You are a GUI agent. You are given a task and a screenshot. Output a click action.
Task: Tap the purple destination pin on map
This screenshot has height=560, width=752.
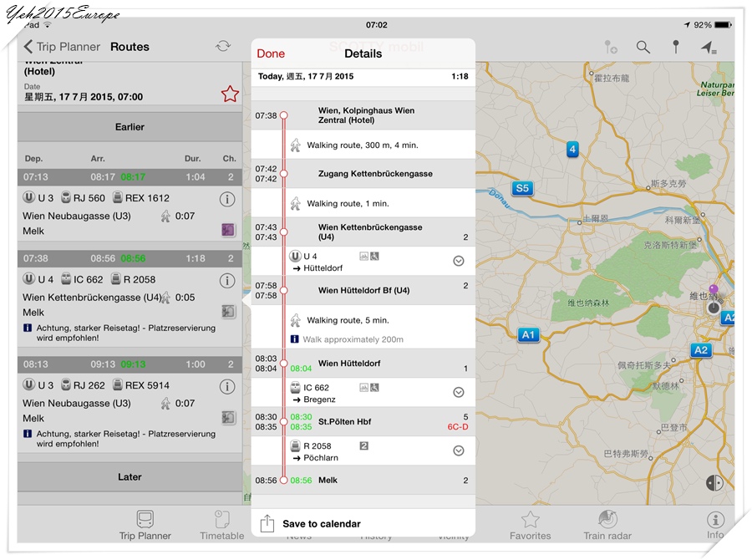(714, 289)
